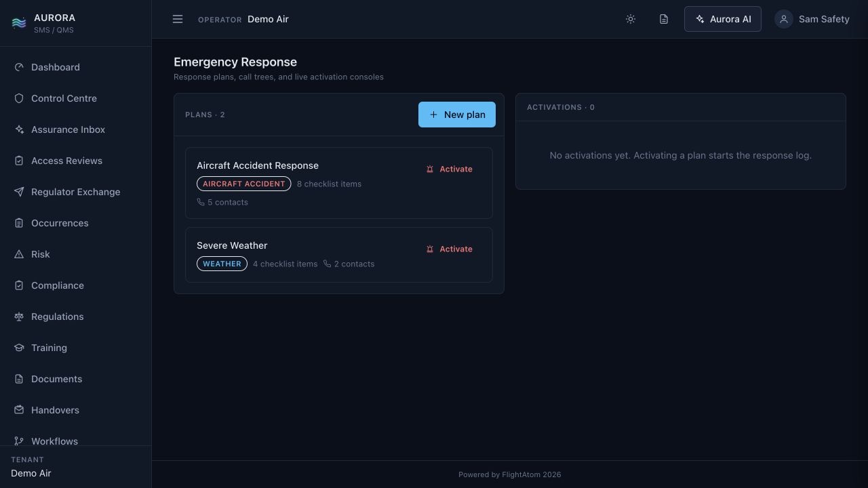Create a New plan
This screenshot has width=868, height=488.
point(457,115)
